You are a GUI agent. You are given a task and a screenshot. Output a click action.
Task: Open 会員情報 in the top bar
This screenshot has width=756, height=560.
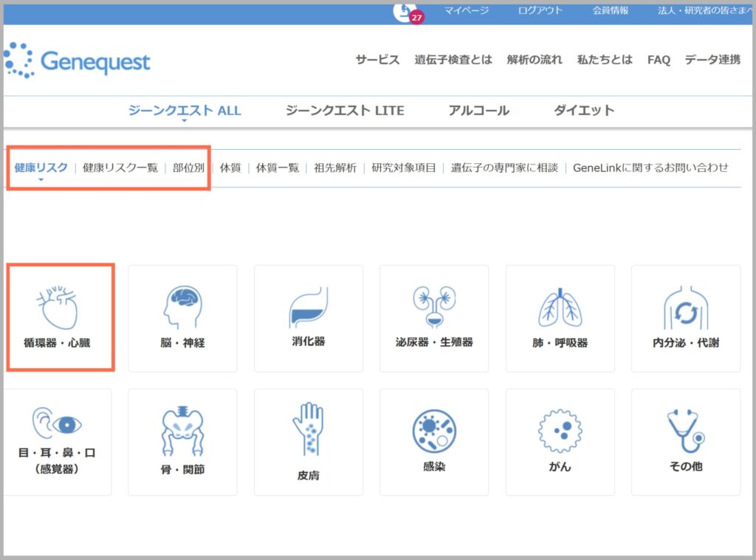[x=611, y=10]
